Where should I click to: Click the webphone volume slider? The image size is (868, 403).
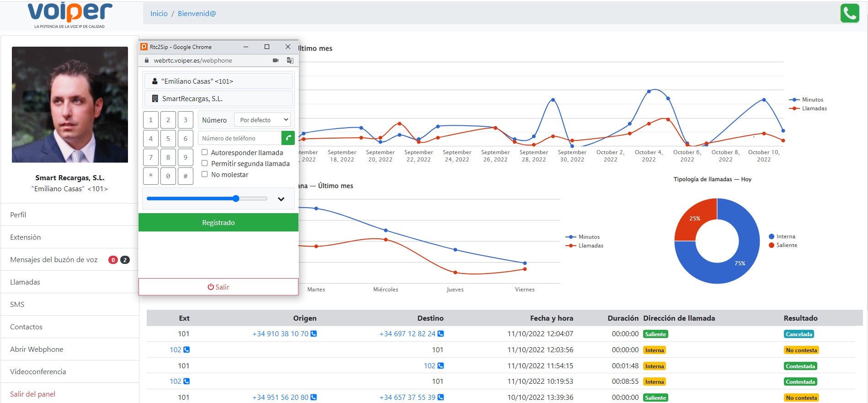207,199
